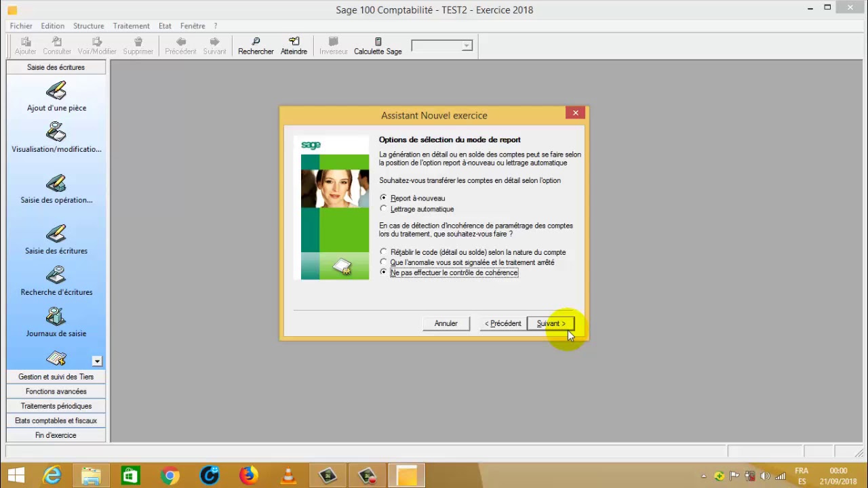The image size is (868, 488).
Task: Expand the sidebar icon list with the down arrow
Action: [x=97, y=361]
